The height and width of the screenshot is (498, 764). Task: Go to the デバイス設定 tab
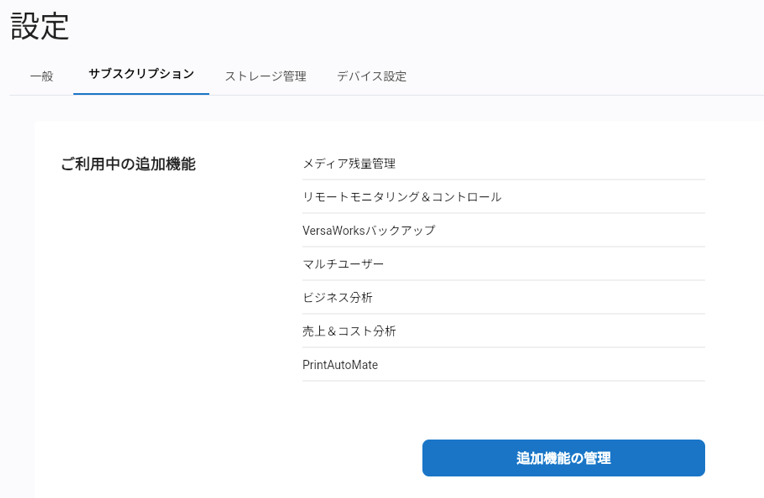click(x=371, y=76)
